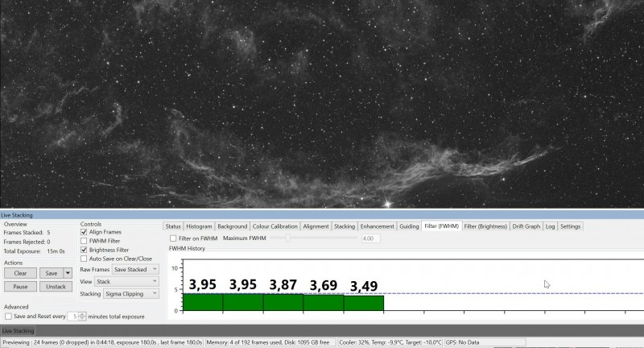Pause the live stacking
The height and width of the screenshot is (348, 644).
pyautogui.click(x=20, y=287)
